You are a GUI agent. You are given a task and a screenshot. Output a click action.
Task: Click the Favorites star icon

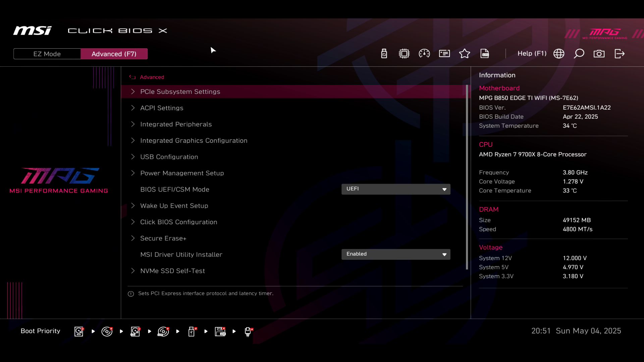click(465, 54)
